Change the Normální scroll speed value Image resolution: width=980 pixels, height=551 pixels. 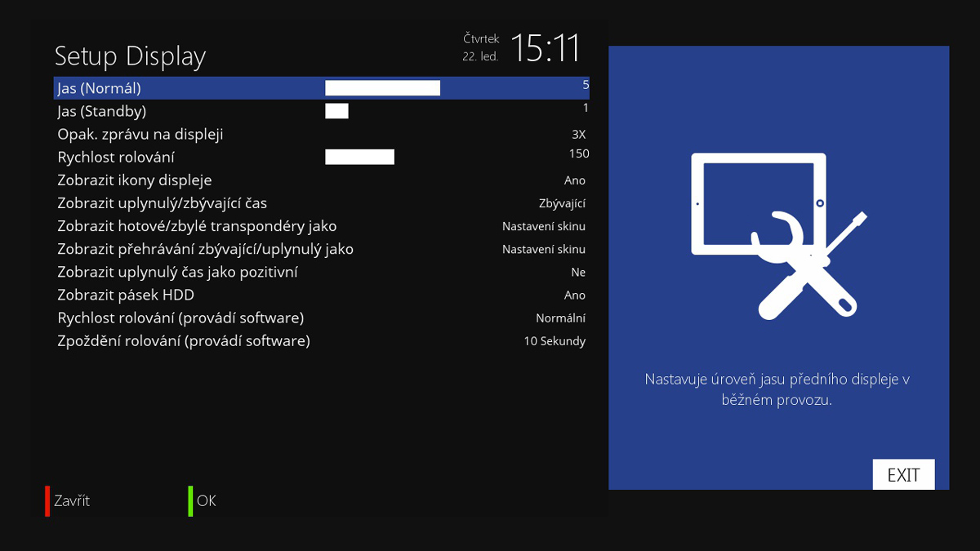click(x=560, y=318)
